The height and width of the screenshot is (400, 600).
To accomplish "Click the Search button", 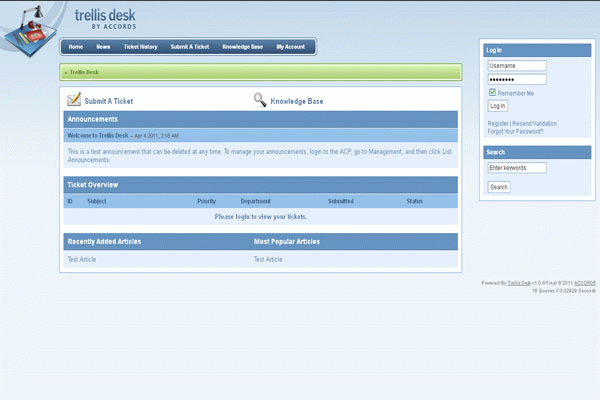I will click(499, 187).
